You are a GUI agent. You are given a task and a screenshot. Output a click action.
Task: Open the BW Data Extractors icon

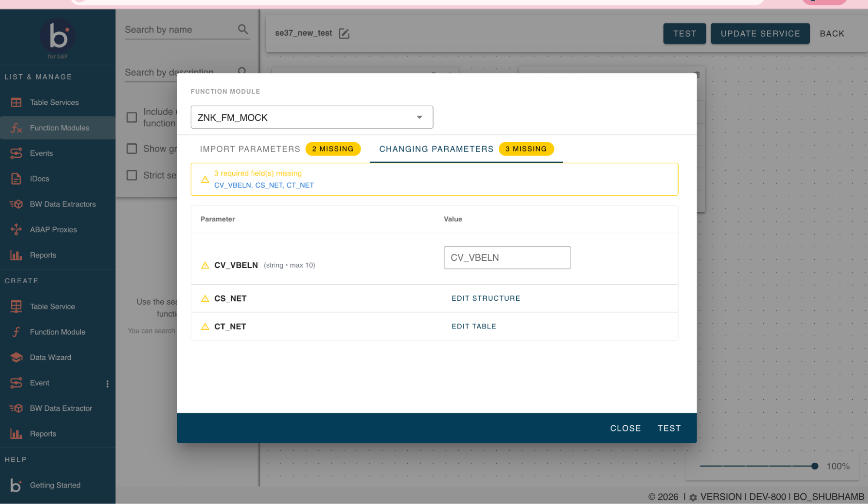[16, 204]
